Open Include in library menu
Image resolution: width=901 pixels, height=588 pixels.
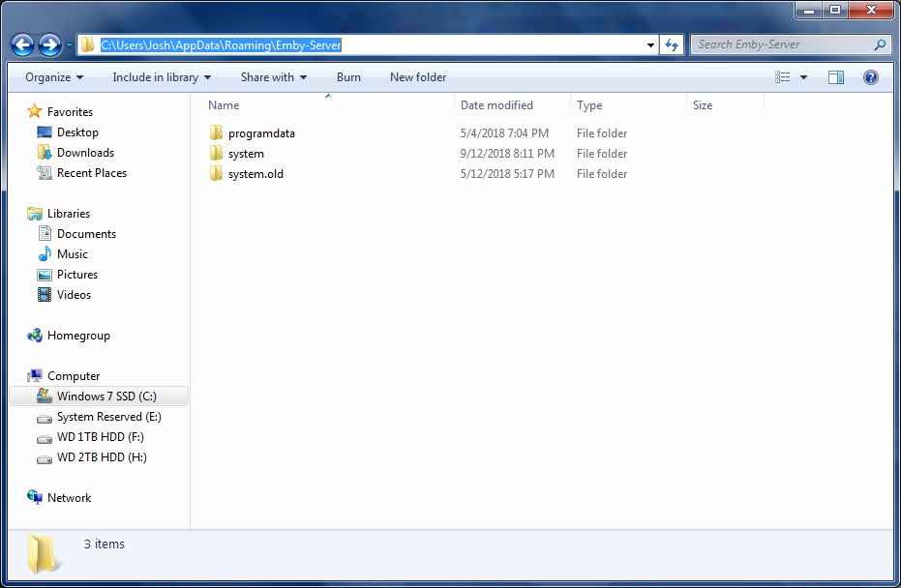[x=162, y=77]
